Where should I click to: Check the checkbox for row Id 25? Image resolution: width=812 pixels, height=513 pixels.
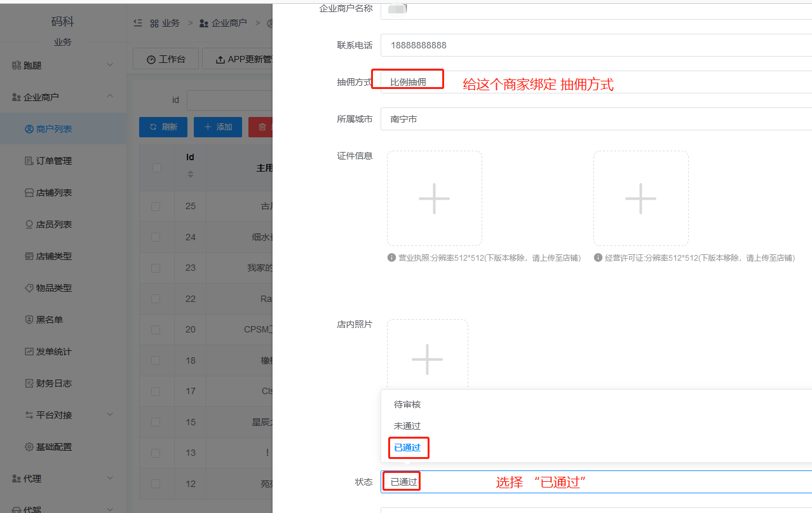pos(157,206)
